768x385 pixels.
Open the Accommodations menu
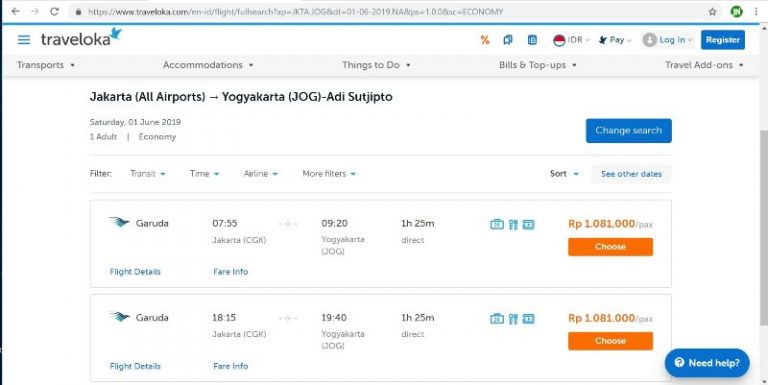(208, 65)
